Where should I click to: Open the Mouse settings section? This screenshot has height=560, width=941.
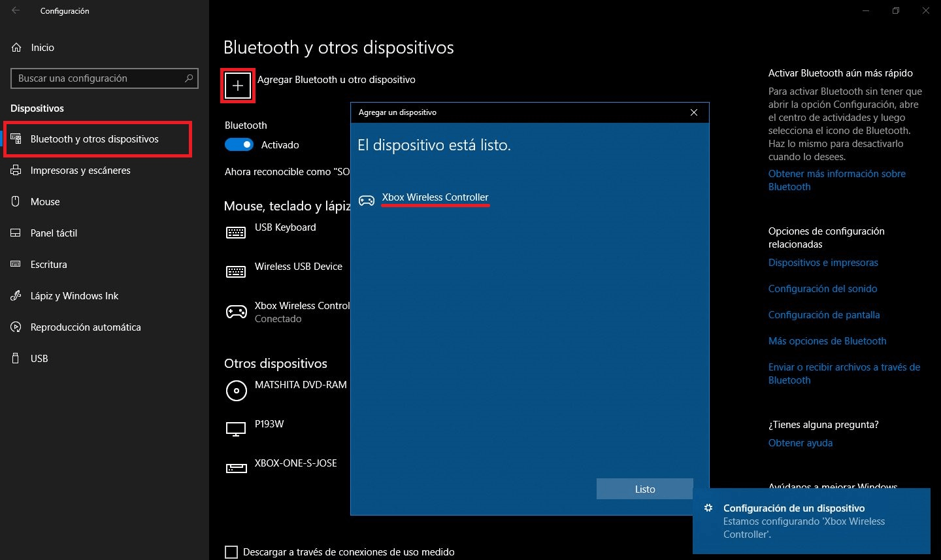click(45, 202)
